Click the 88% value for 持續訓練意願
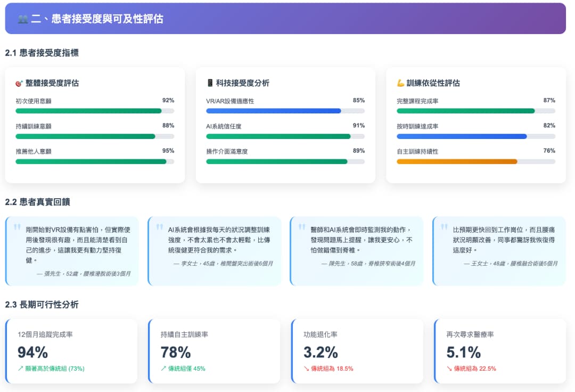 click(x=168, y=126)
